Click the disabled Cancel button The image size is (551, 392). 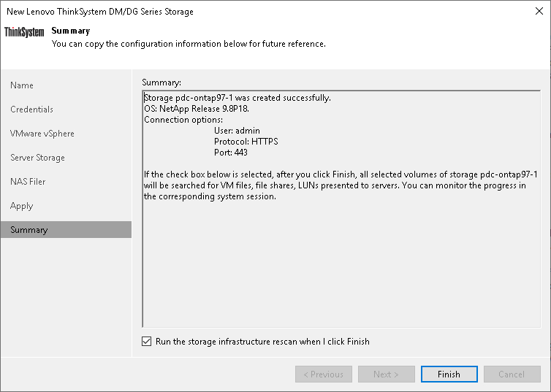click(512, 374)
